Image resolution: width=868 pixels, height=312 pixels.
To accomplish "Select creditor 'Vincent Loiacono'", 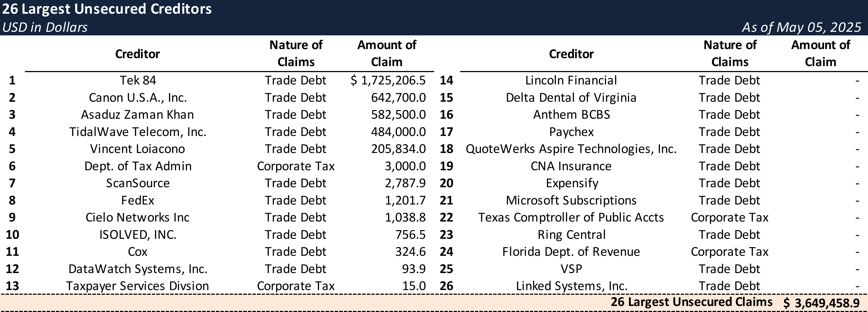I will (137, 149).
